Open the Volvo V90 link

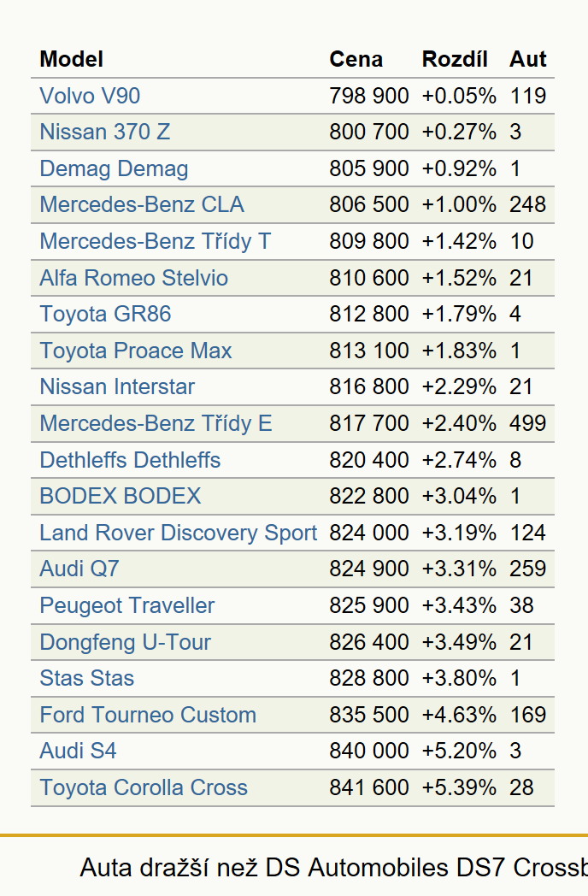pos(90,96)
